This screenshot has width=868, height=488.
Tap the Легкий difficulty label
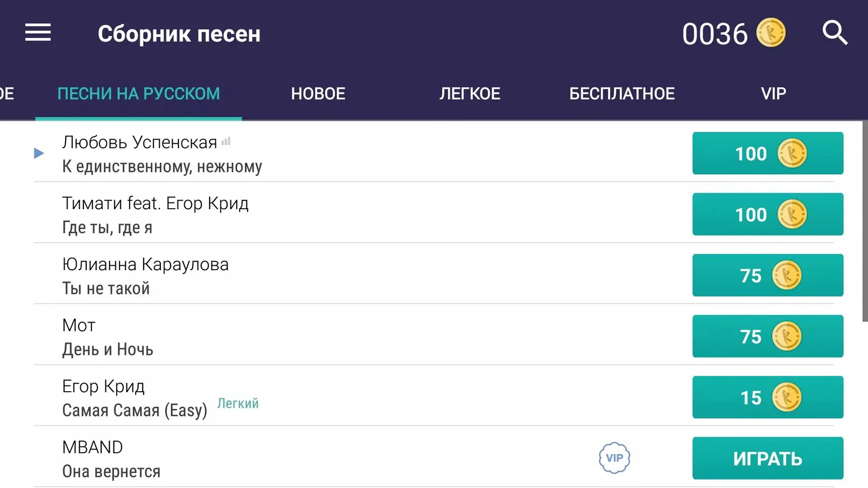tap(238, 403)
